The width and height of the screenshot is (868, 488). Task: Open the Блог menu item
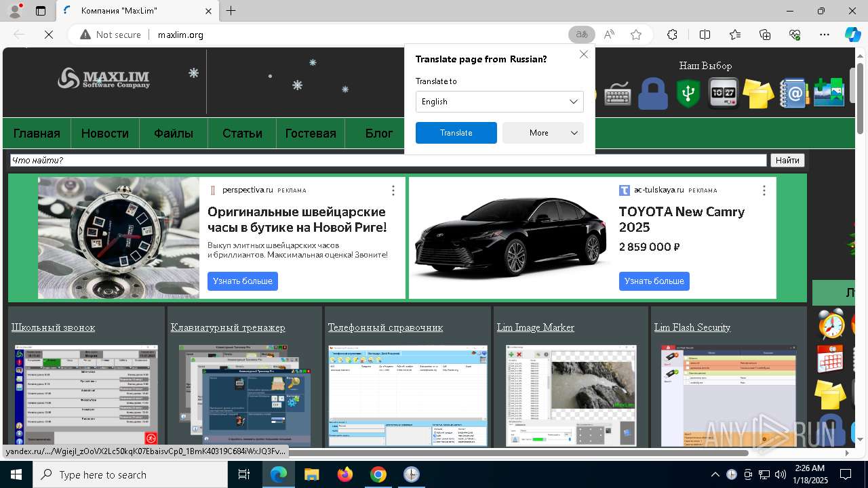click(x=379, y=134)
